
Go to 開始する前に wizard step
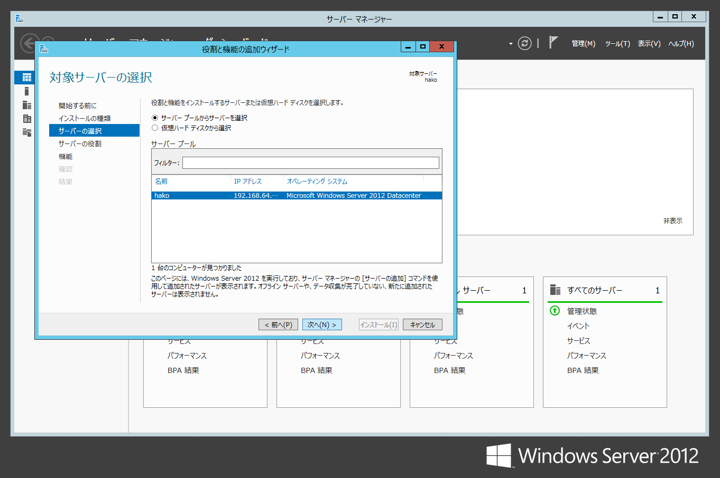pos(77,106)
